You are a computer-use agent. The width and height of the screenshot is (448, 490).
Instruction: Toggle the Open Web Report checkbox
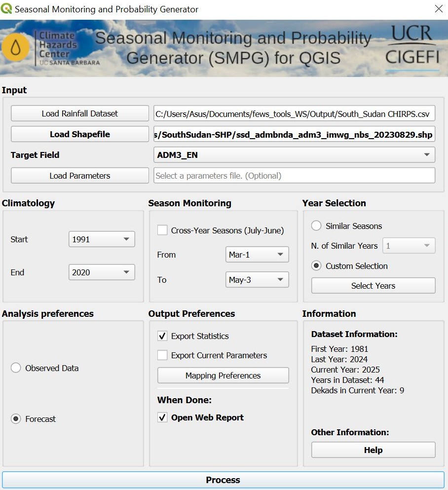(x=162, y=417)
